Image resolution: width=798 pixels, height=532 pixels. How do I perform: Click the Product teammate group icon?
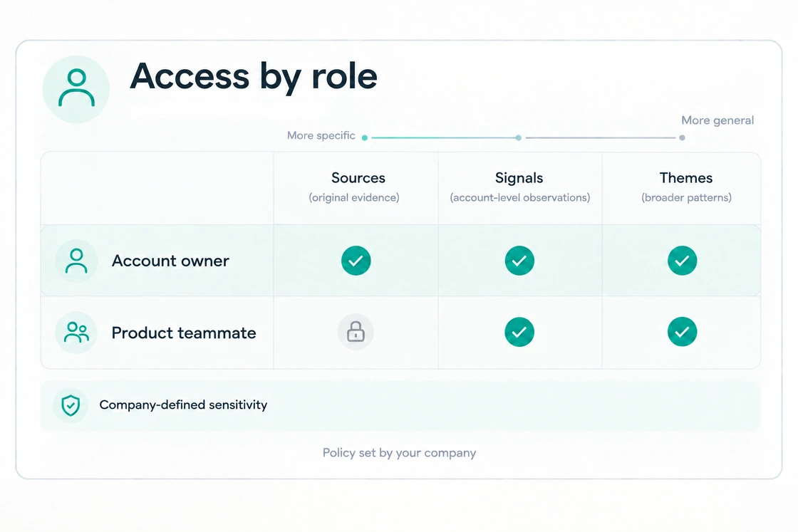point(76,333)
